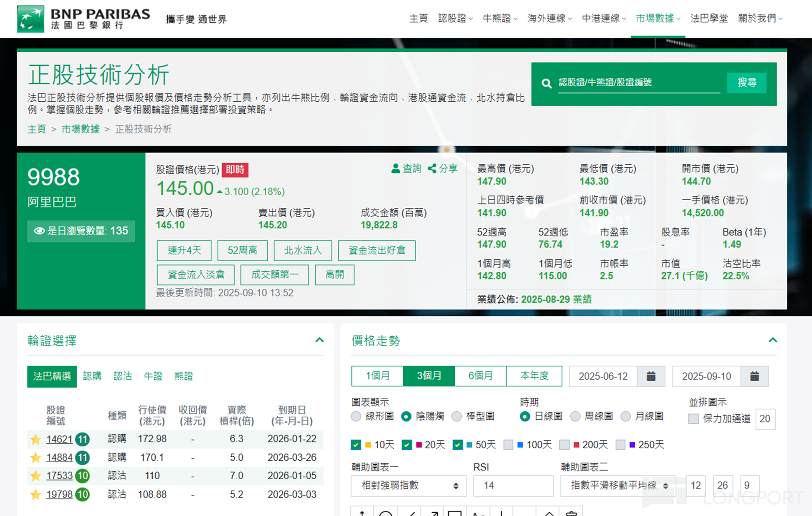Viewport: 812px width, 516px height.
Task: Open the 相對強弱指數 dropdown
Action: (409, 486)
